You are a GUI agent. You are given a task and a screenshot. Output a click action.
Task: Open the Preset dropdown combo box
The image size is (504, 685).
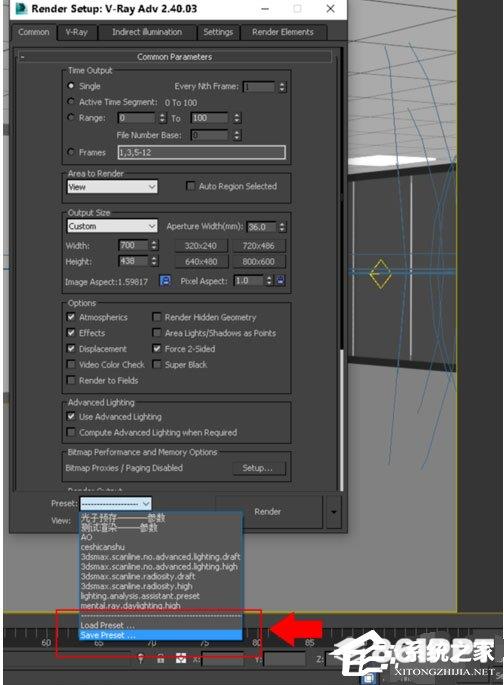[116, 504]
